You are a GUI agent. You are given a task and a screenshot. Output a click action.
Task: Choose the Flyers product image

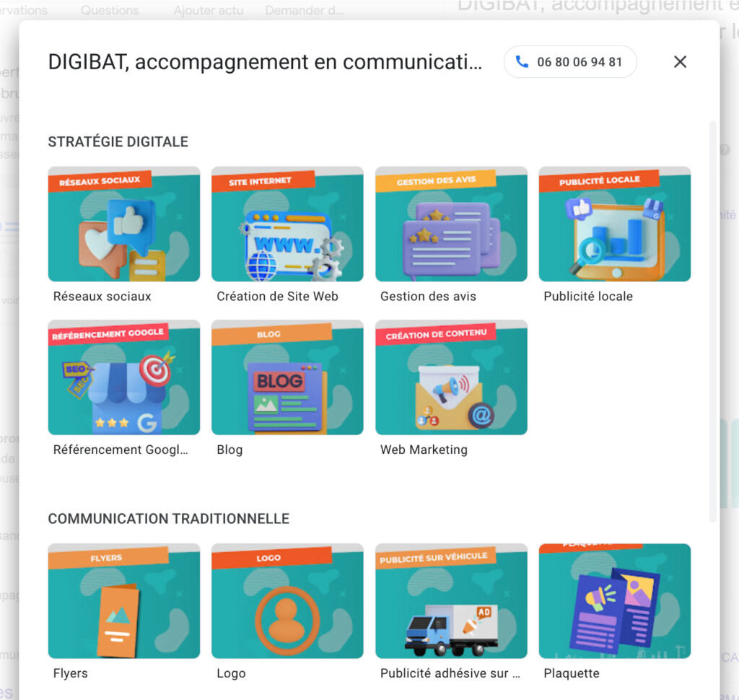[x=124, y=601]
